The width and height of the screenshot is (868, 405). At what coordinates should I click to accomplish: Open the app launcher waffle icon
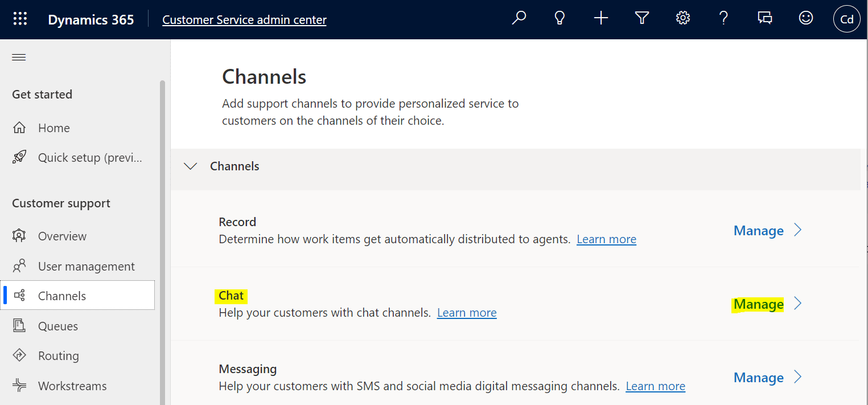coord(20,19)
